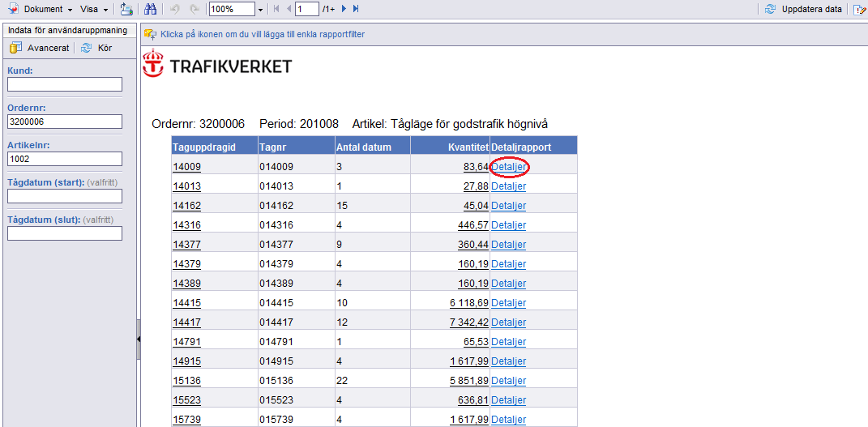
Task: Click the Kund input field
Action: (65, 84)
